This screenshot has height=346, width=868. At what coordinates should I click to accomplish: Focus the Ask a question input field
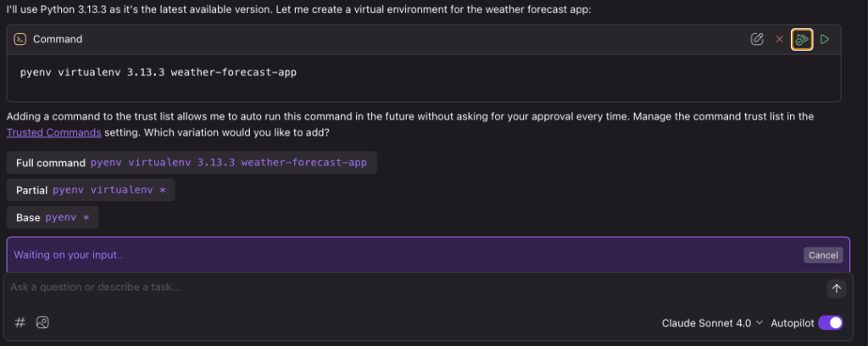click(x=415, y=287)
